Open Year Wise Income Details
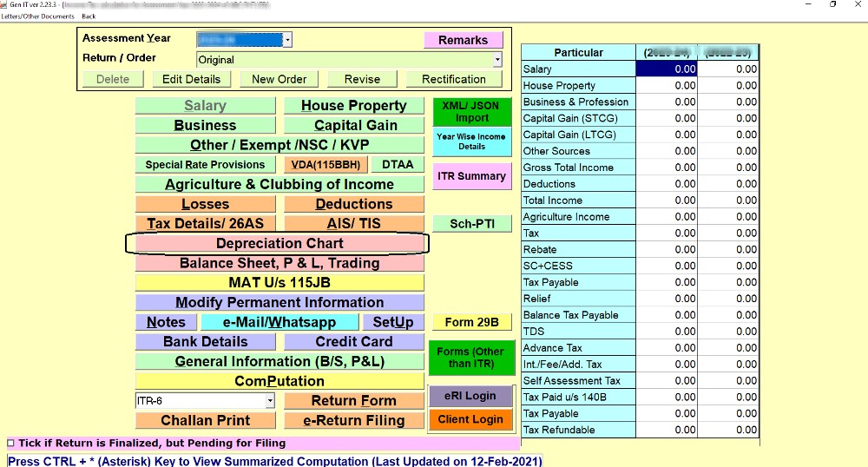Screen dimensions: 868x467 click(471, 141)
